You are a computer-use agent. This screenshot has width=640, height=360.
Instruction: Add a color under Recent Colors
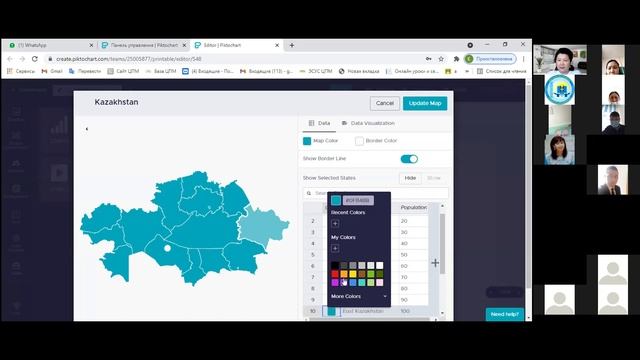coord(335,224)
